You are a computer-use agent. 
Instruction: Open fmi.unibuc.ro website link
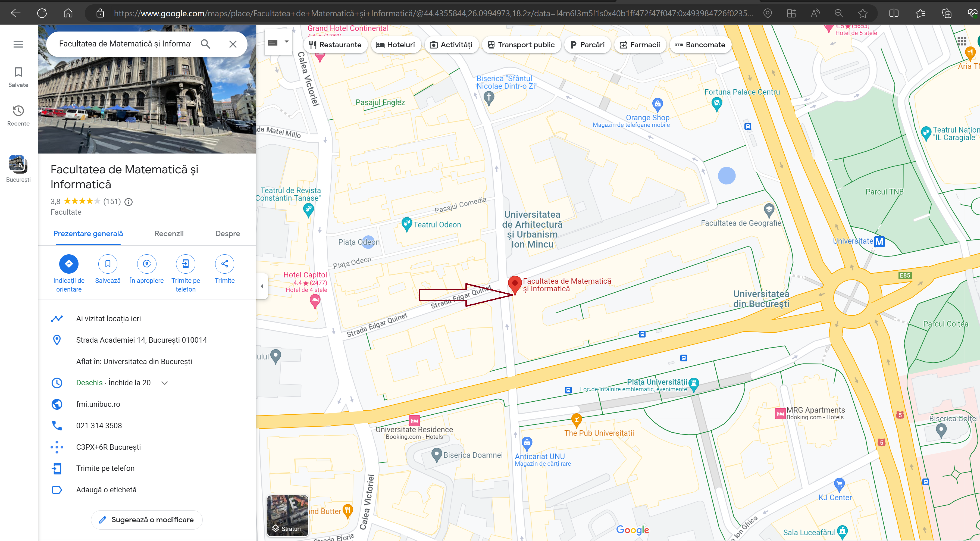click(x=98, y=404)
